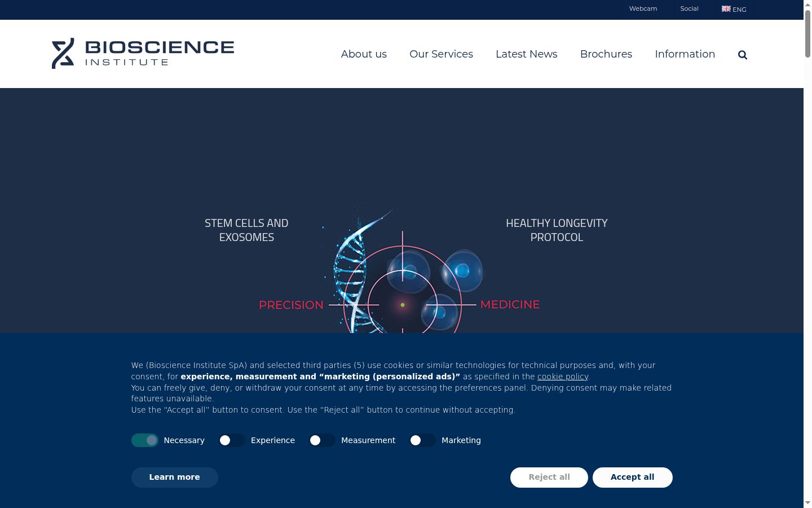
Task: Enable the Marketing cookies toggle
Action: 422,440
